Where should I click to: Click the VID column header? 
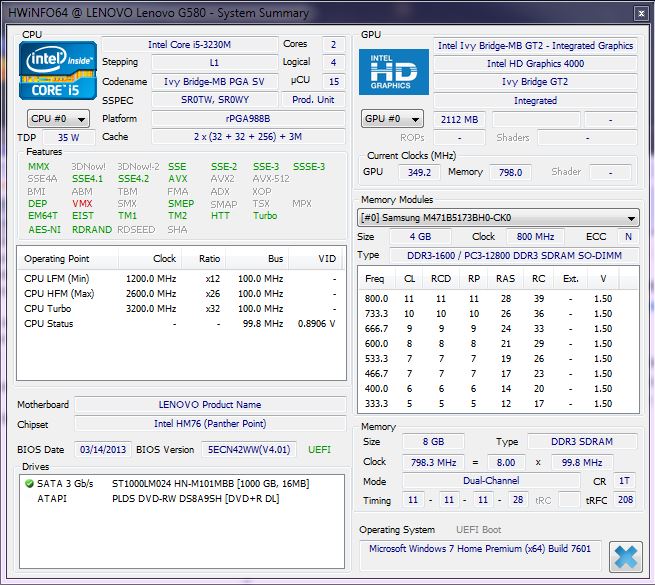(315, 259)
